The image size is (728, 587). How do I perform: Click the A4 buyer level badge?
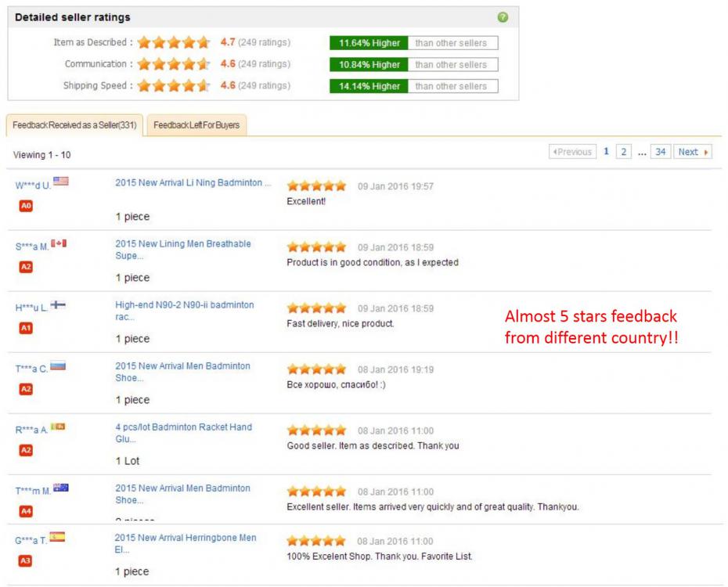pos(26,511)
